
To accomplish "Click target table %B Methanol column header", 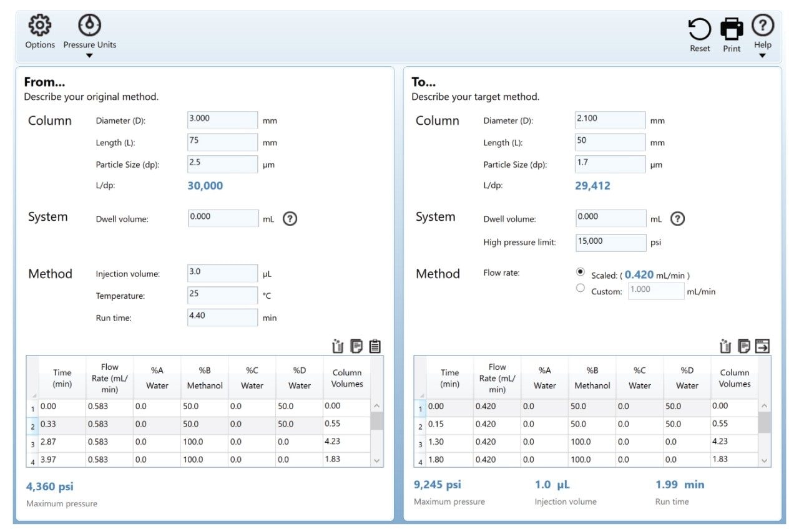I will 592,378.
